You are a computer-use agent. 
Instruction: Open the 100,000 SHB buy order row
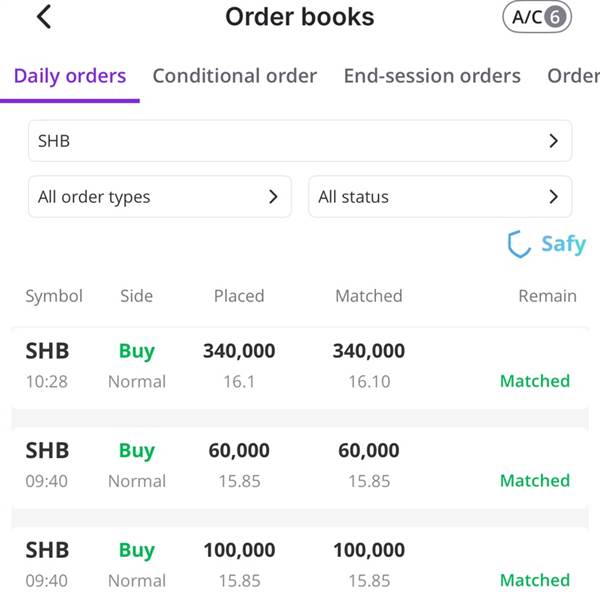[x=300, y=564]
